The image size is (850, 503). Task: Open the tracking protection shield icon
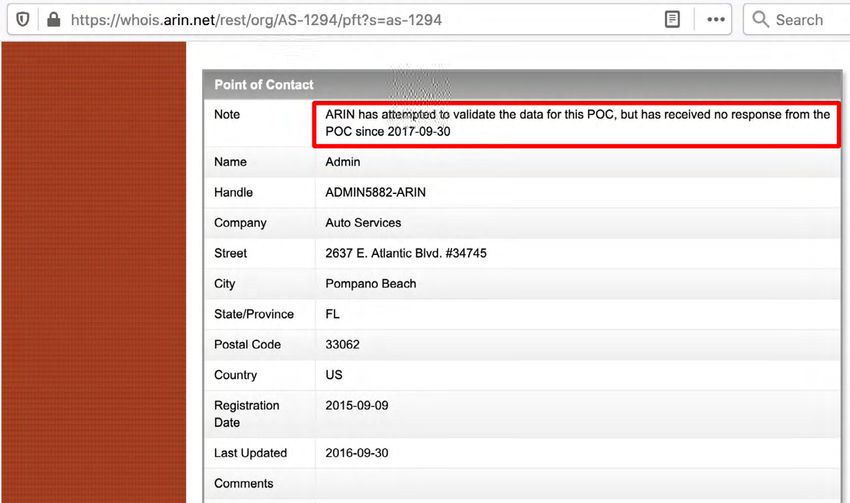(22, 20)
